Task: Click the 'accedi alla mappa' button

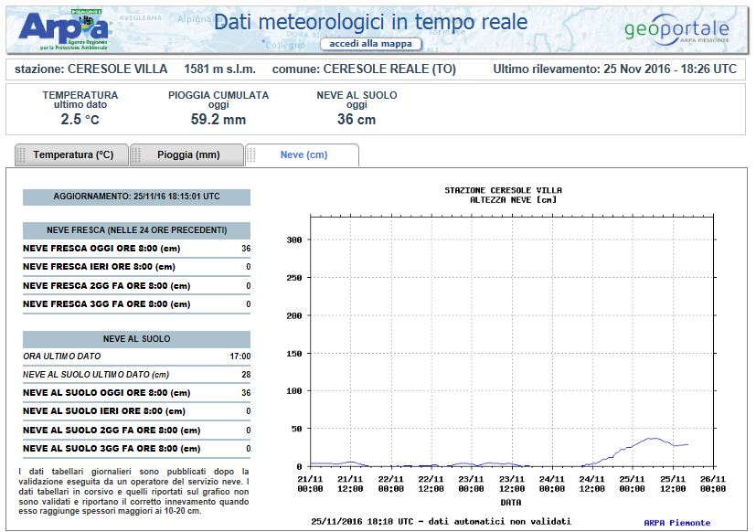Action: coord(371,44)
